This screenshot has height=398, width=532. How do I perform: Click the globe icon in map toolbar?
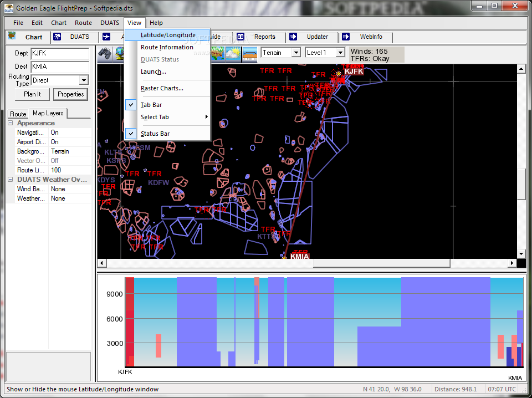[119, 53]
